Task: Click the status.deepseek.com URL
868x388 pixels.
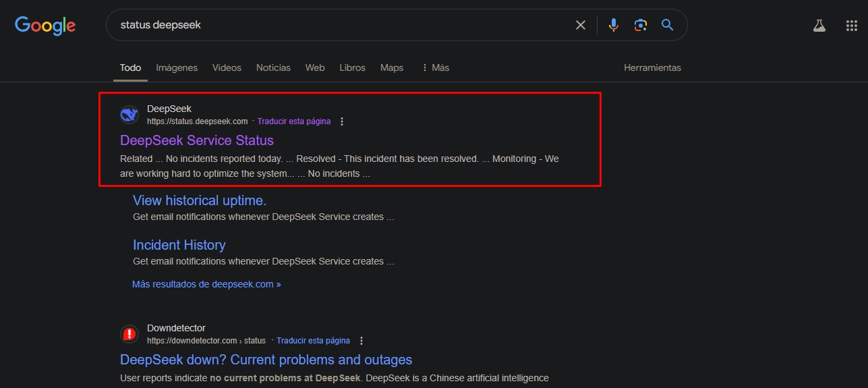Action: (198, 121)
